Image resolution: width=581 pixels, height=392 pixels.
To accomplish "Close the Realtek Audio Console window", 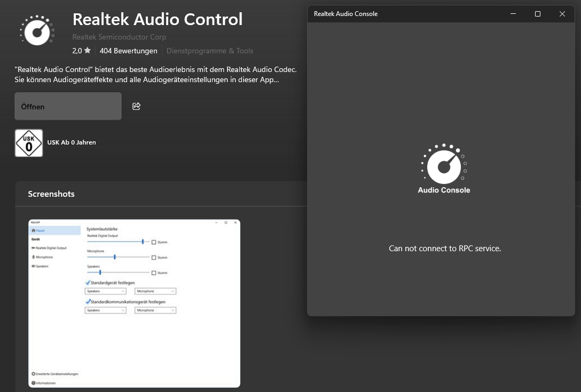I will 562,14.
